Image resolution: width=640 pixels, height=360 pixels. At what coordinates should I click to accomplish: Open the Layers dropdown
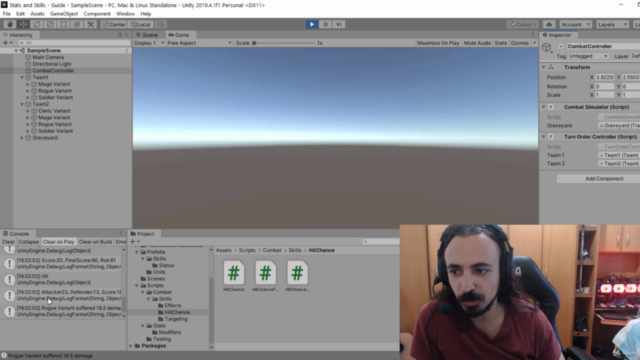tap(612, 24)
